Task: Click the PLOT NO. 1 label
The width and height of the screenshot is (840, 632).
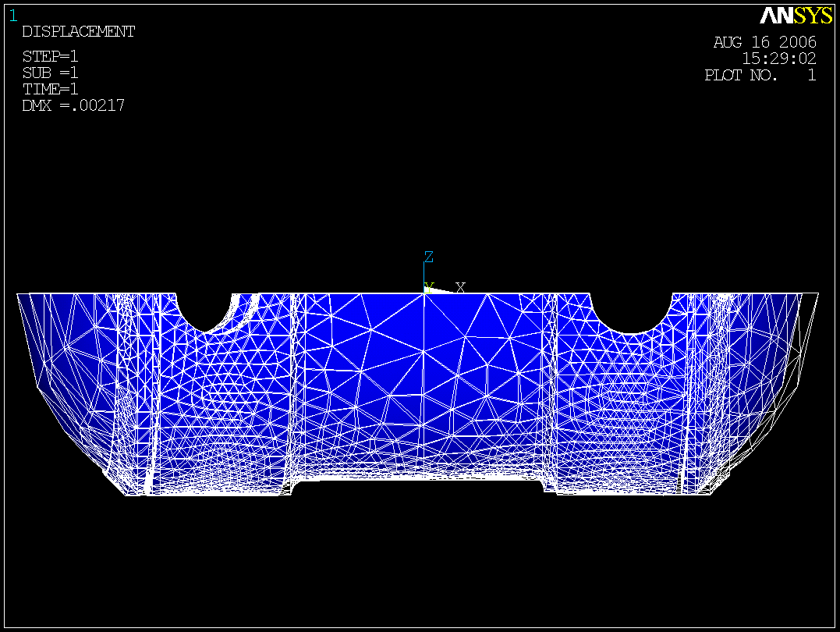Action: [760, 76]
